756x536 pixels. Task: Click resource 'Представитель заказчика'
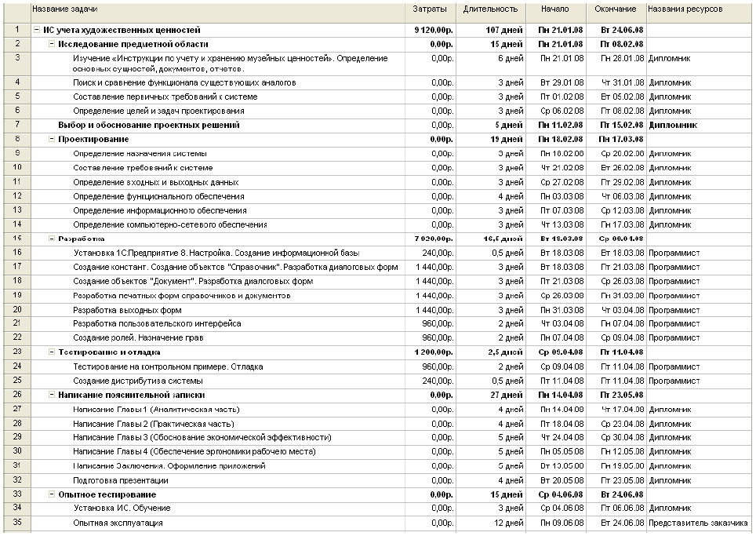click(x=698, y=523)
